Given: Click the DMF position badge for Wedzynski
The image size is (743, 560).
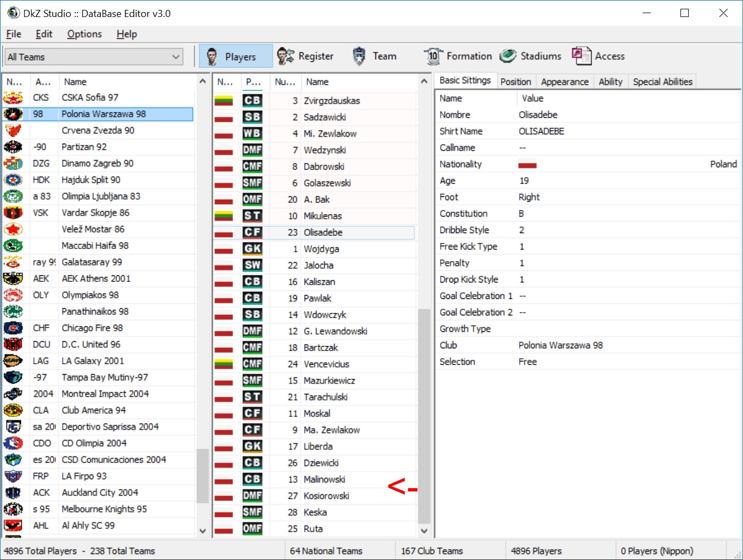Looking at the screenshot, I should (252, 150).
